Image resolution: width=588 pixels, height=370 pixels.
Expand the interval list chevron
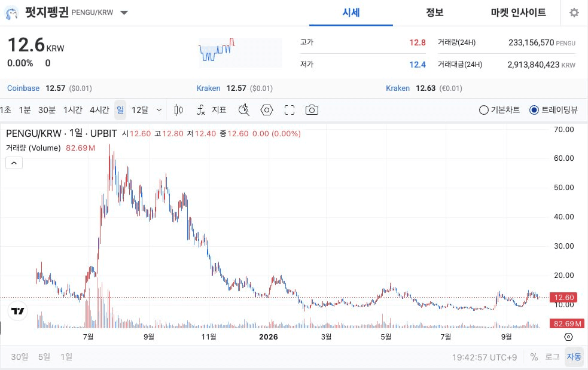click(x=159, y=110)
